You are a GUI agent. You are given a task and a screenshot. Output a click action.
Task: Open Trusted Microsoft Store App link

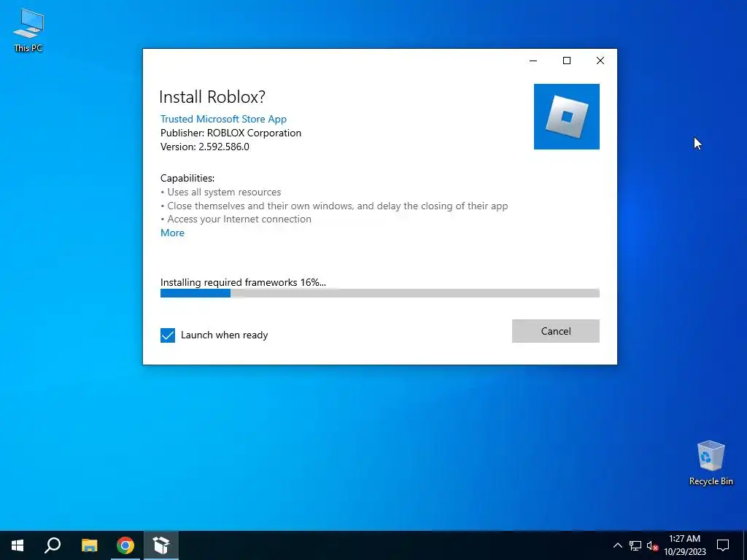click(223, 119)
